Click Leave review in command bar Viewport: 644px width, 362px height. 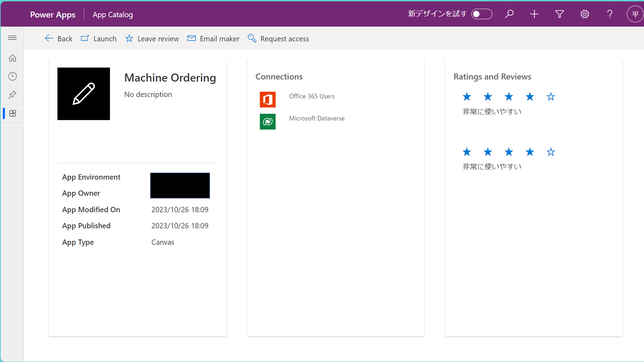click(x=152, y=39)
